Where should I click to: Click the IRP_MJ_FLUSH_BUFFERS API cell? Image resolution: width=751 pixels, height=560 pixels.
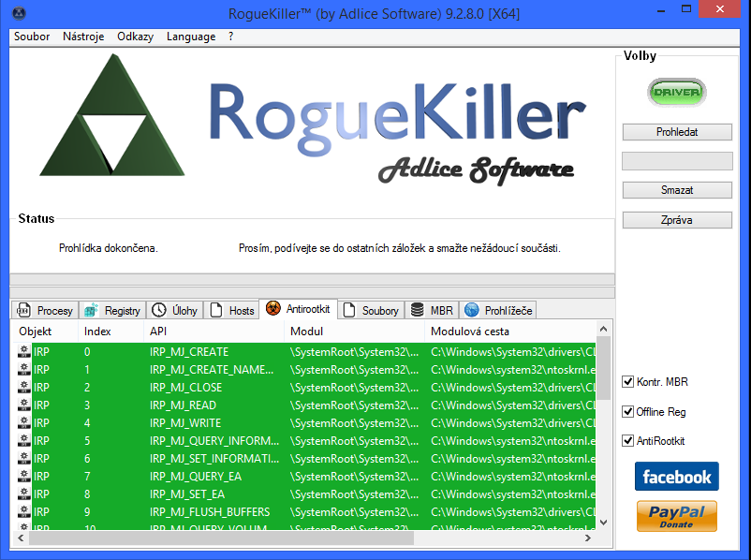point(210,511)
